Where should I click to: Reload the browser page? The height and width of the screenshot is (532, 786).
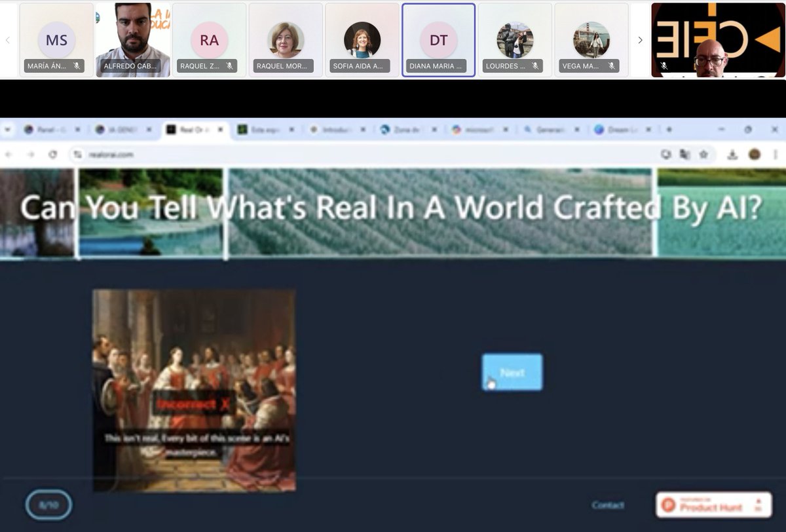(53, 155)
